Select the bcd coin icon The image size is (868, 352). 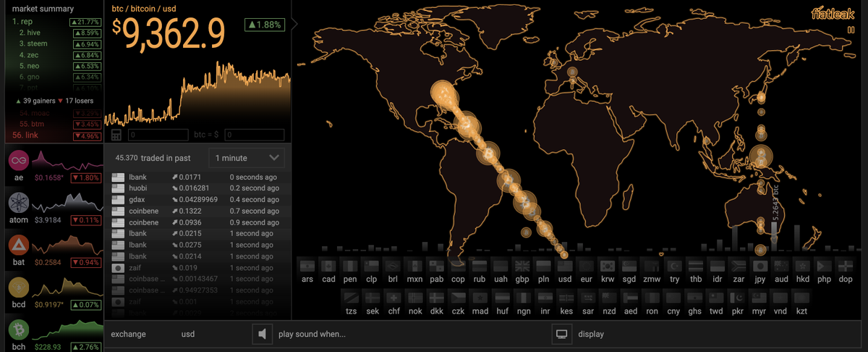19,287
